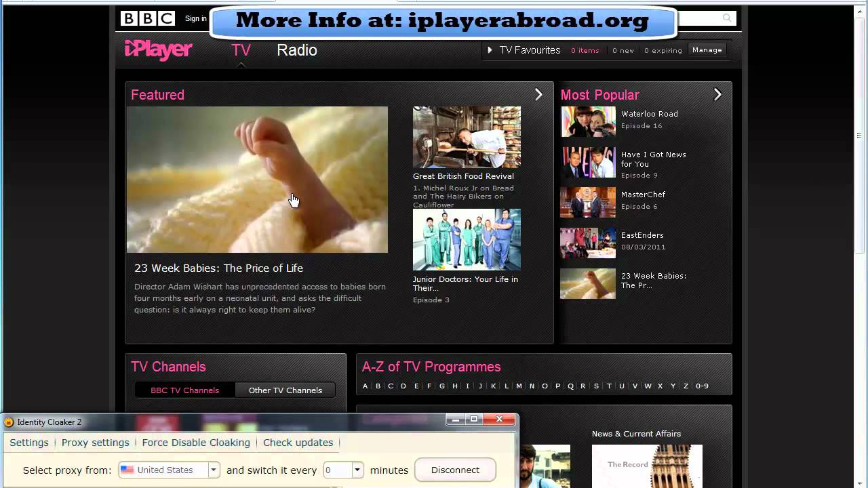The image size is (868, 488).
Task: Click TV Channels heading
Action: click(x=168, y=367)
